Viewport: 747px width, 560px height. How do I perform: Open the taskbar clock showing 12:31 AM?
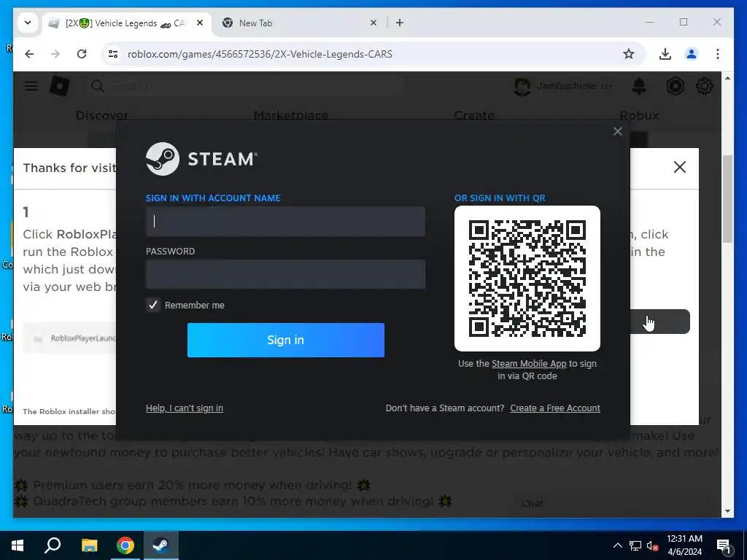(684, 545)
